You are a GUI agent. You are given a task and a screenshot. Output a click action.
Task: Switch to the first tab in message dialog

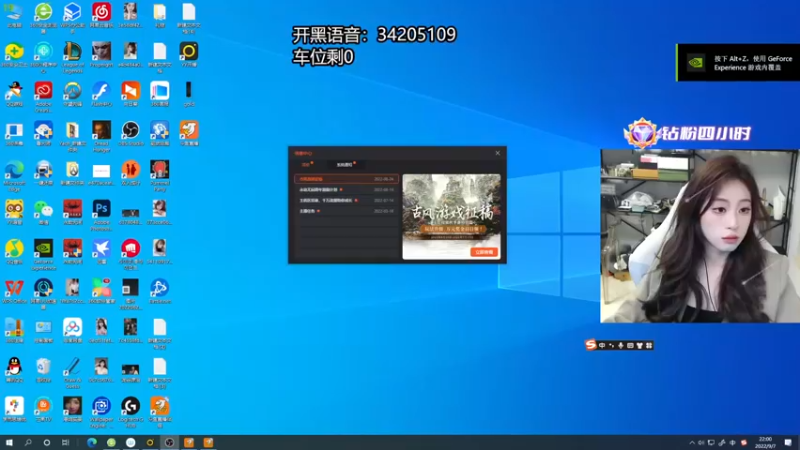[x=306, y=164]
